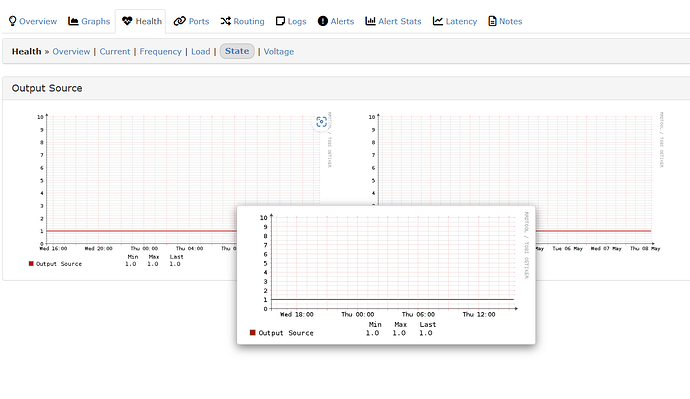Click 'Thu 04:00' label on left graph

pos(190,249)
